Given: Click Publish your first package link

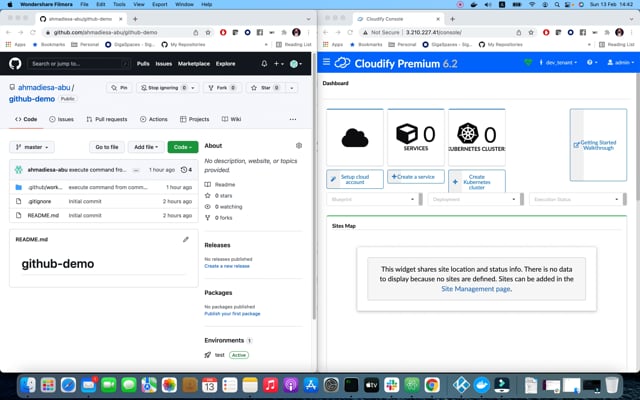Looking at the screenshot, I should point(232,314).
